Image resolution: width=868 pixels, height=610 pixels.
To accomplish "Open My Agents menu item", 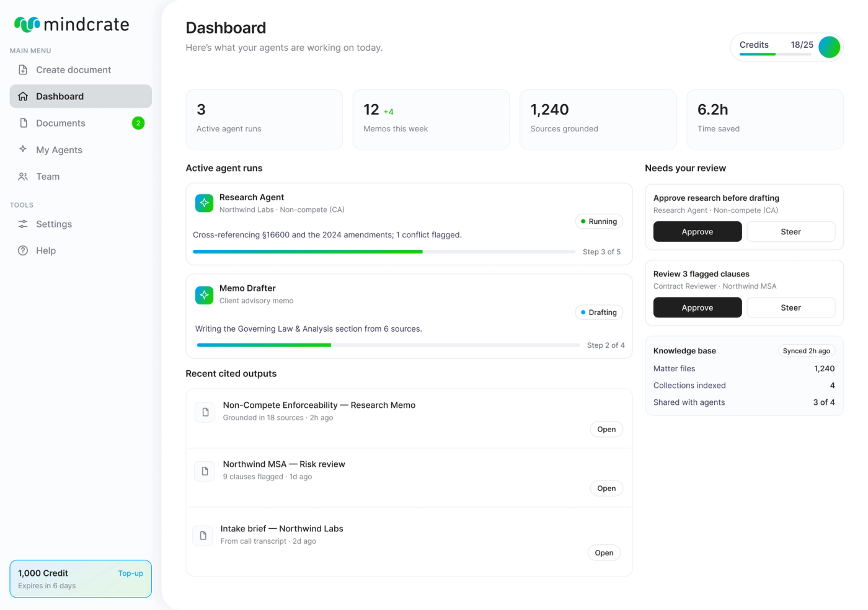I will pos(81,150).
